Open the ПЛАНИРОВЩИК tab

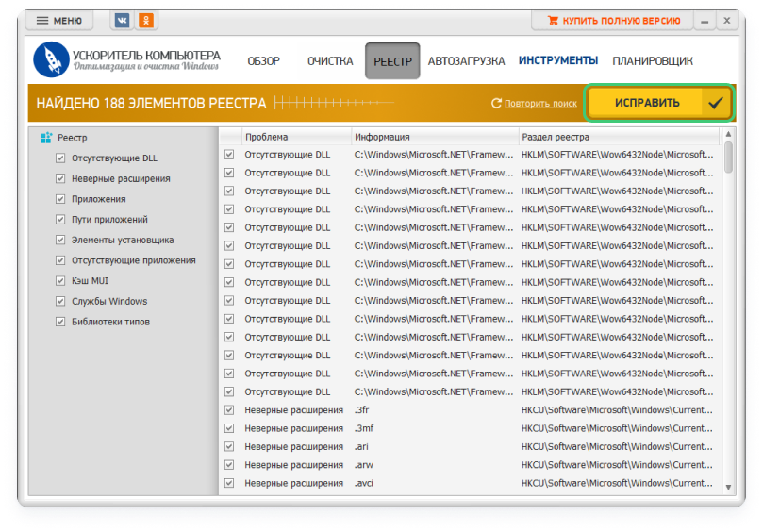pyautogui.click(x=653, y=61)
